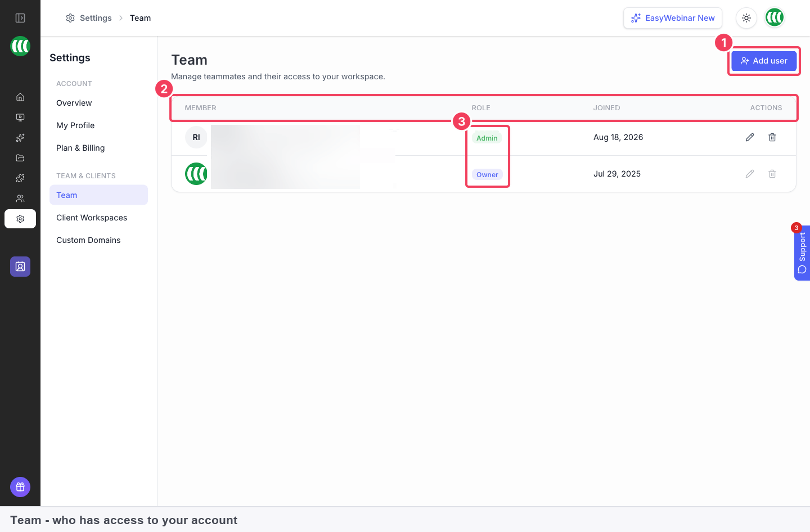
Task: Click the edit pencil in Owner row
Action: (x=750, y=174)
